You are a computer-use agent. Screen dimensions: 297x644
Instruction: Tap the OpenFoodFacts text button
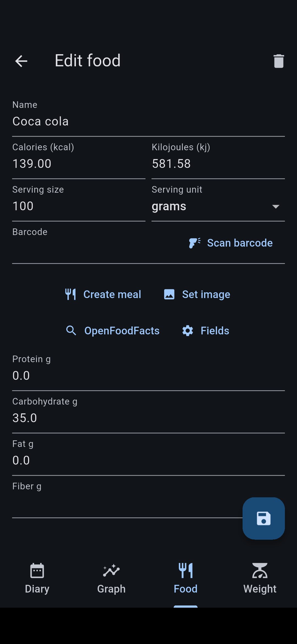pyautogui.click(x=122, y=331)
